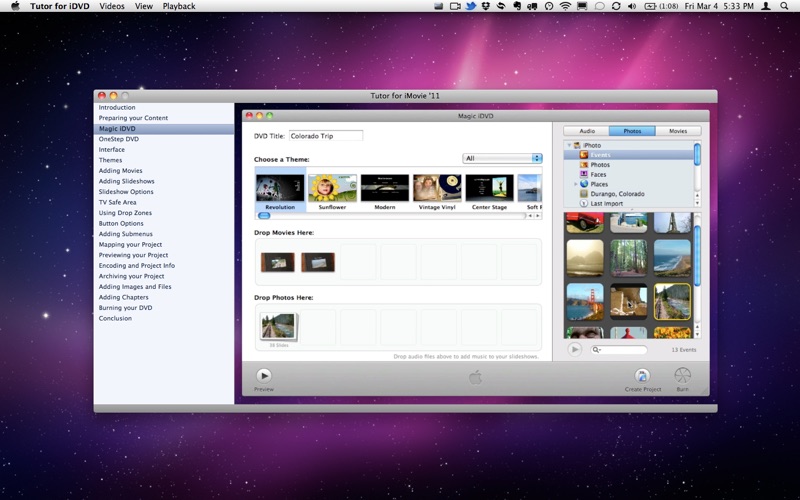The image size is (800, 500).
Task: Open the Wi-Fi status icon in menu bar
Action: 565,6
